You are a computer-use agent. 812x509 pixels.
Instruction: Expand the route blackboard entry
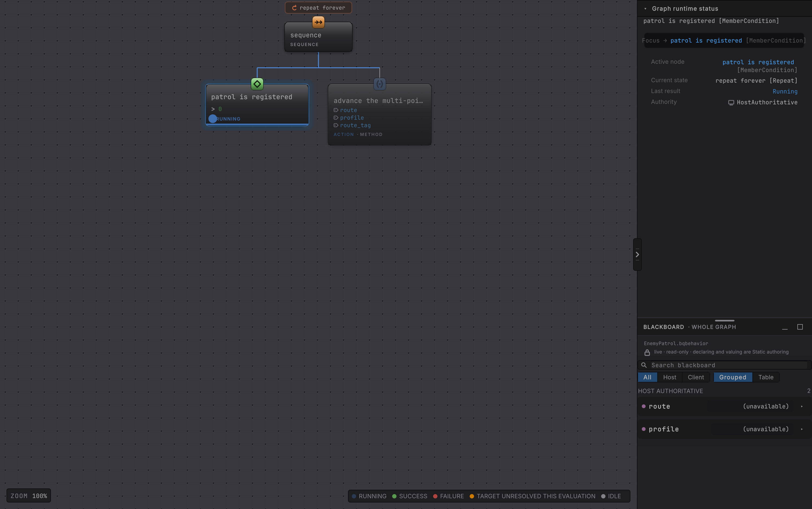click(x=801, y=406)
